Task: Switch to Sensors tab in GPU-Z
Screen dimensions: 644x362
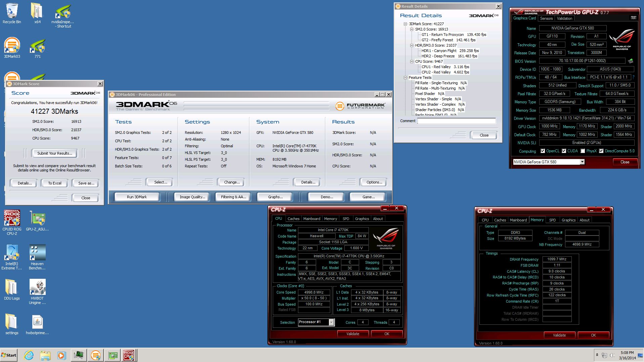Action: coord(546,18)
